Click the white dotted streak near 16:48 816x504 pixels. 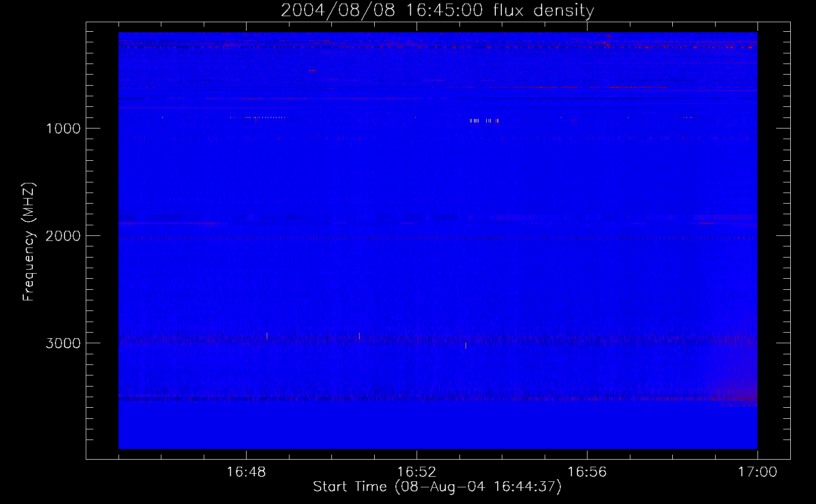[265, 117]
